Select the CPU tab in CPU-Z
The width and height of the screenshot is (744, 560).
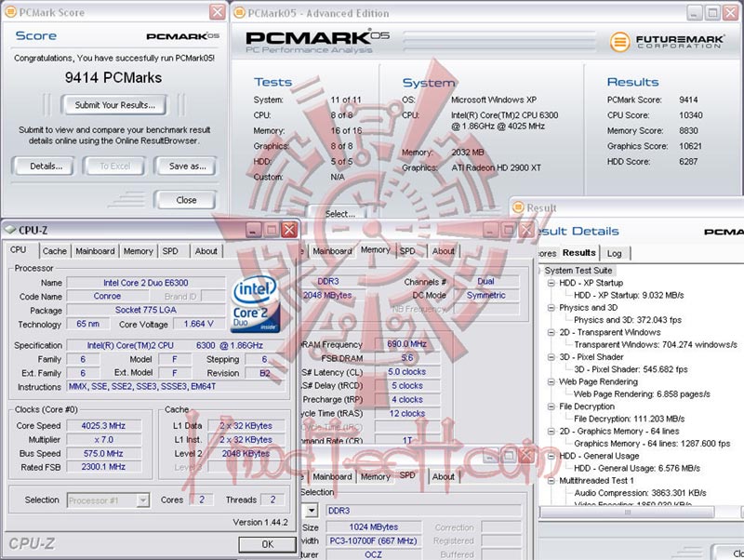coord(19,249)
